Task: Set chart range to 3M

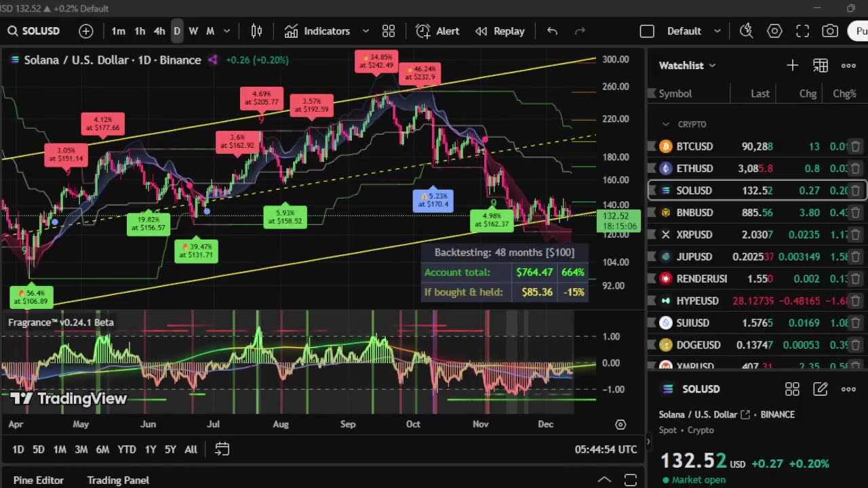Action: [81, 449]
